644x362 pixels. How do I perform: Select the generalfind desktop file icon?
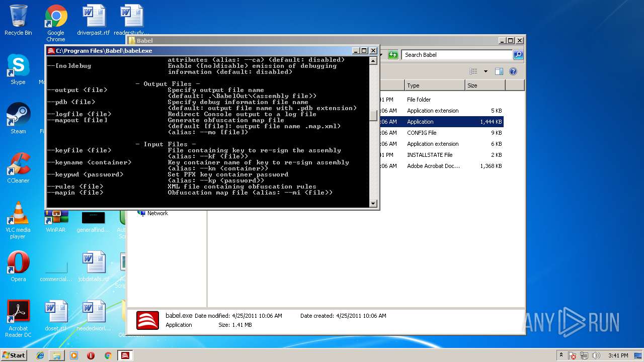94,222
